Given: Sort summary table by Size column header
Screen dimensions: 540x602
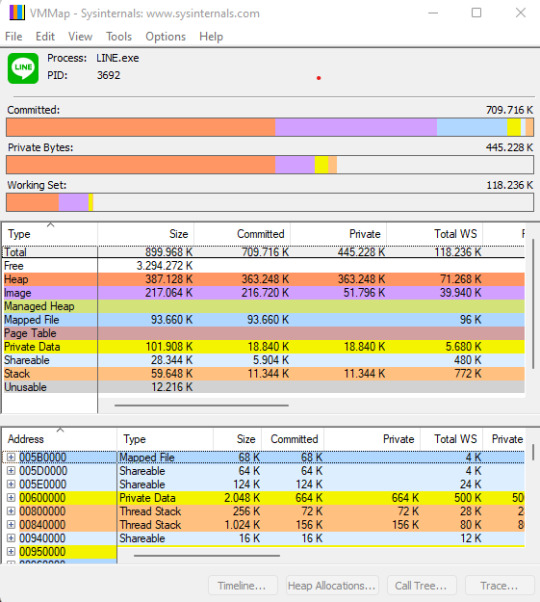Looking at the screenshot, I should [146, 234].
